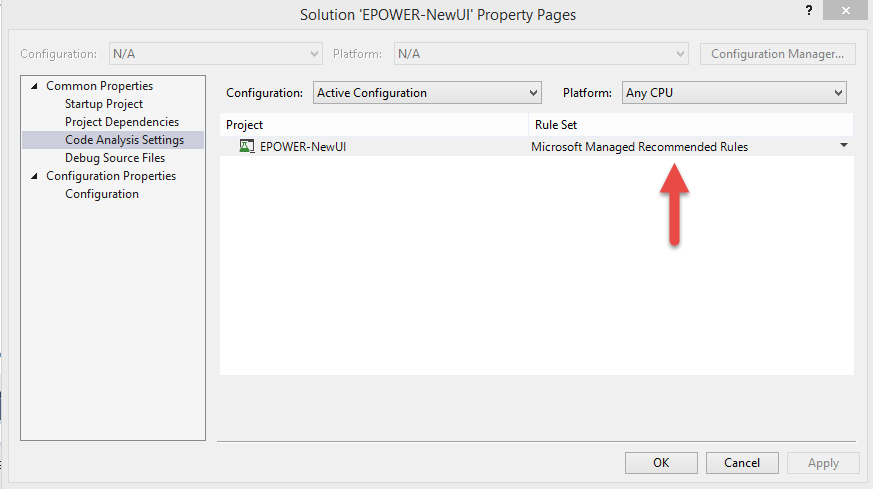Open the Any CPU platform dropdown

click(x=734, y=93)
